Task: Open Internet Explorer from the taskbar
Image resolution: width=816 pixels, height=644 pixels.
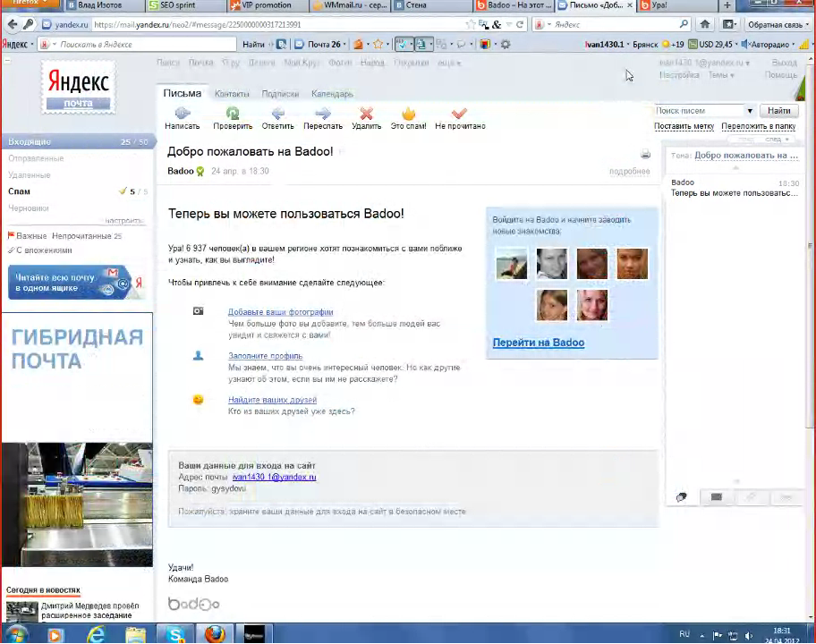Action: [x=96, y=634]
